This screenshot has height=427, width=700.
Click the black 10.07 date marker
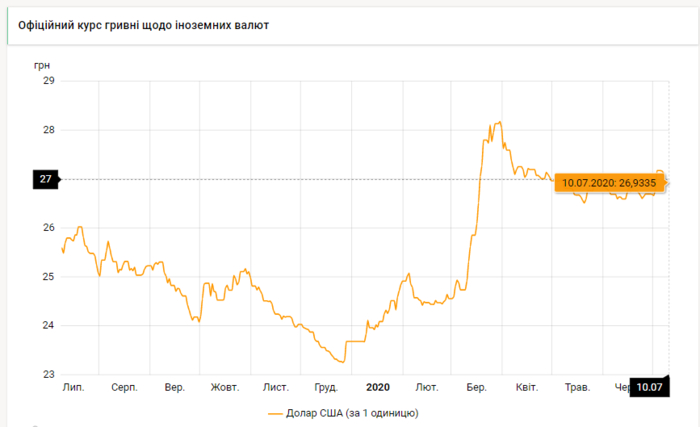point(649,387)
